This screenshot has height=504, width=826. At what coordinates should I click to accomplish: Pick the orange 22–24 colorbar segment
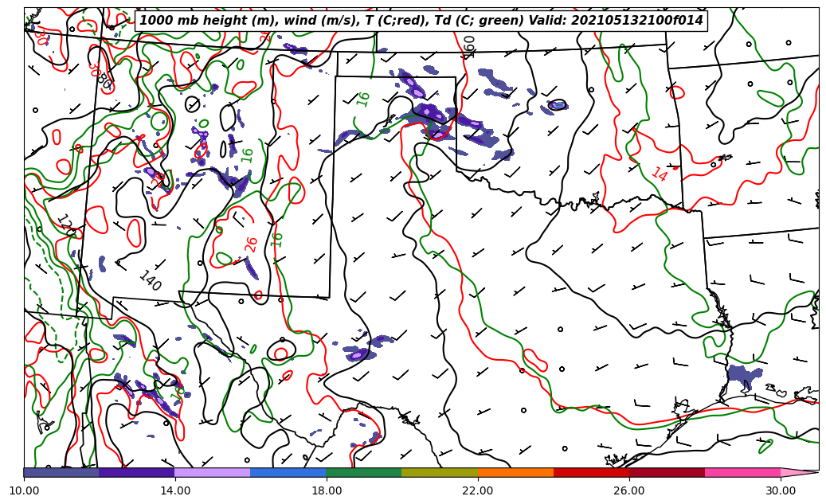pos(515,472)
